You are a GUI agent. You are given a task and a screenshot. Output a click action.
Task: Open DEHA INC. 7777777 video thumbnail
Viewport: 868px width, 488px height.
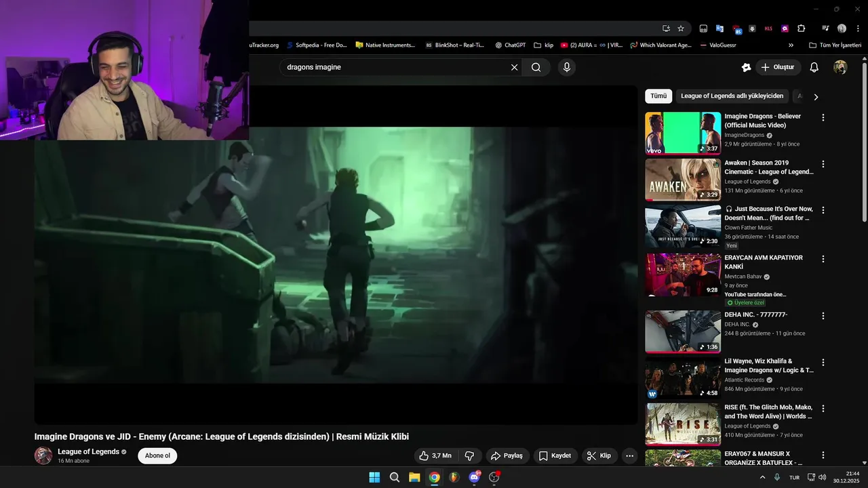click(683, 331)
